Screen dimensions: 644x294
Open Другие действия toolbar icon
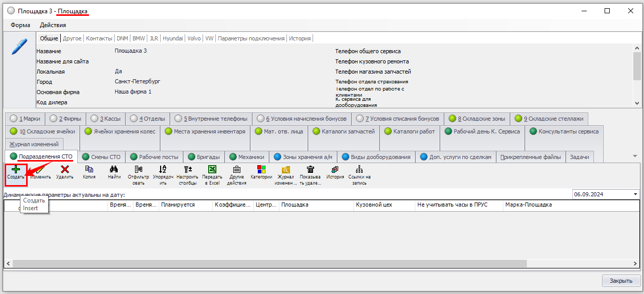coord(236,169)
